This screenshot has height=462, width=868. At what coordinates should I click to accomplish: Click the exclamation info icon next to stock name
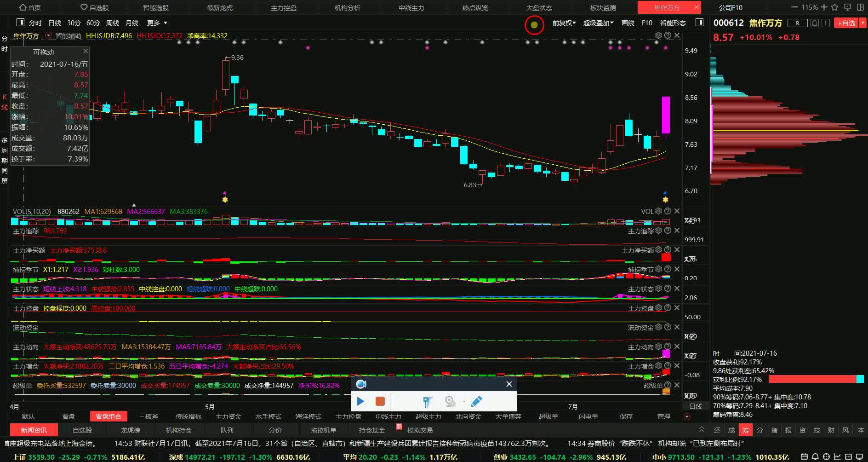pos(826,23)
